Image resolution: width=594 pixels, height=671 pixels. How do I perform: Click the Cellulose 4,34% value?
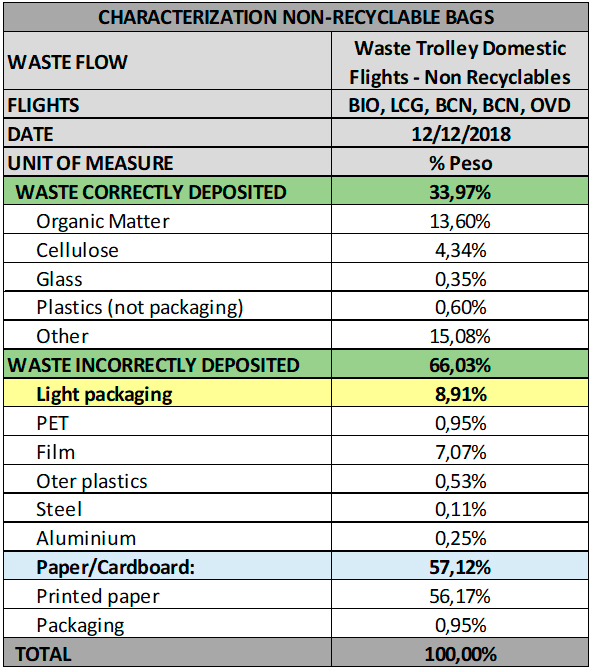click(x=460, y=249)
